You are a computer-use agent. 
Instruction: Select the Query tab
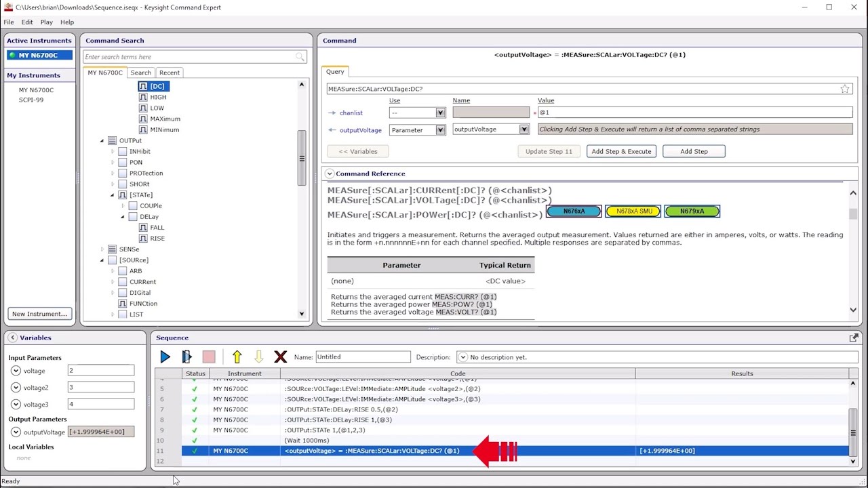coord(335,71)
